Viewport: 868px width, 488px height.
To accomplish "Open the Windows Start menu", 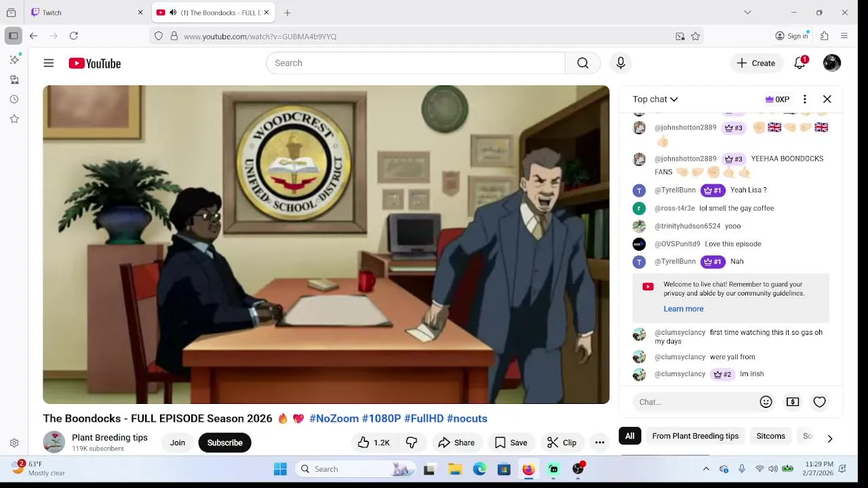I will pyautogui.click(x=280, y=469).
